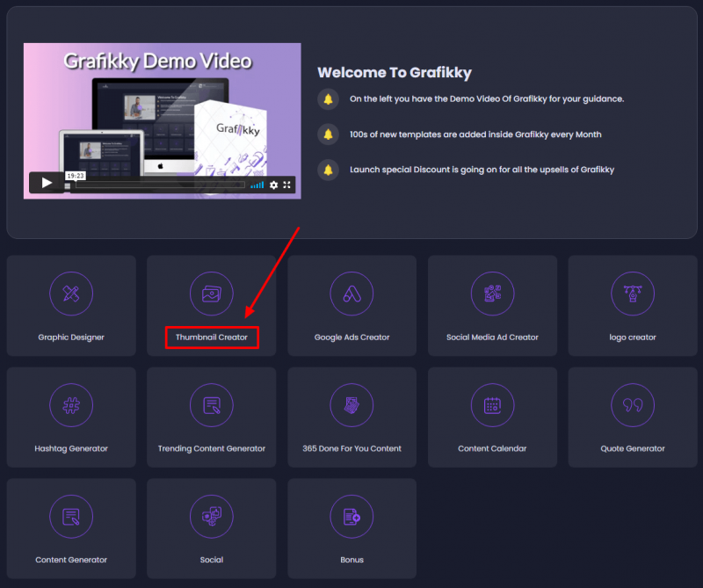
Task: Click the Thumbnail Creator label
Action: coord(212,338)
